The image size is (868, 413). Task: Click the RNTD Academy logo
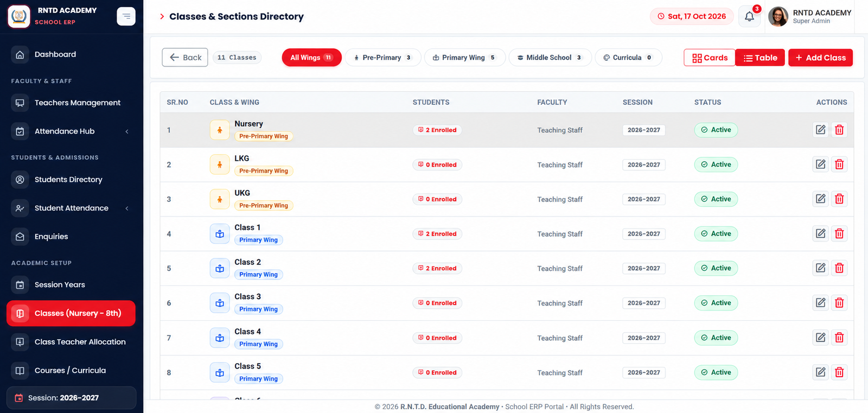coord(19,16)
